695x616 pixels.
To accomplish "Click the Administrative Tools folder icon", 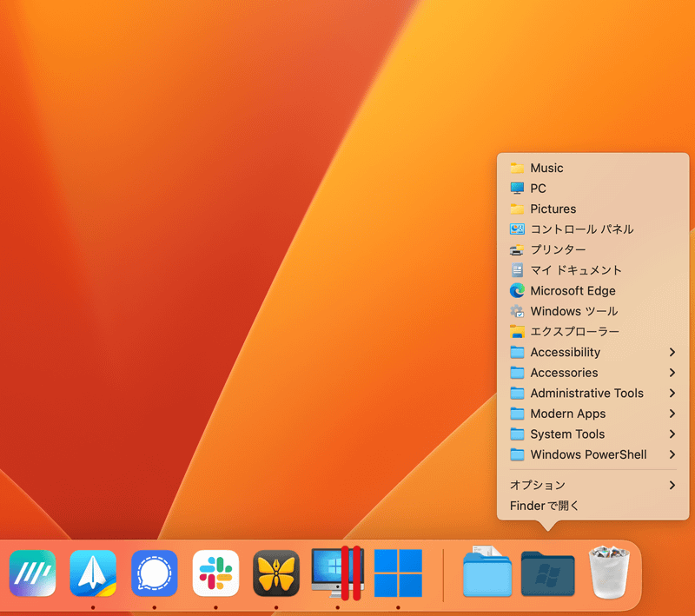I will point(517,393).
